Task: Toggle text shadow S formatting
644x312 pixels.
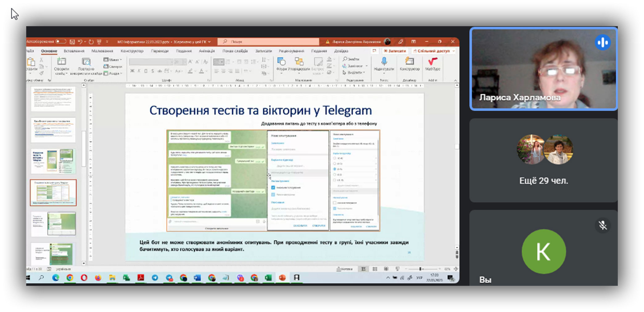Action: click(153, 71)
